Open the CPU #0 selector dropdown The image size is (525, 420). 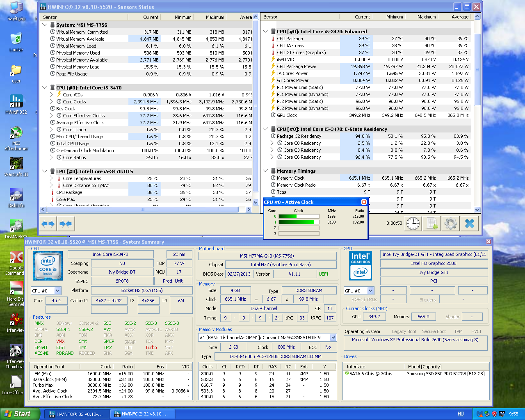click(57, 290)
